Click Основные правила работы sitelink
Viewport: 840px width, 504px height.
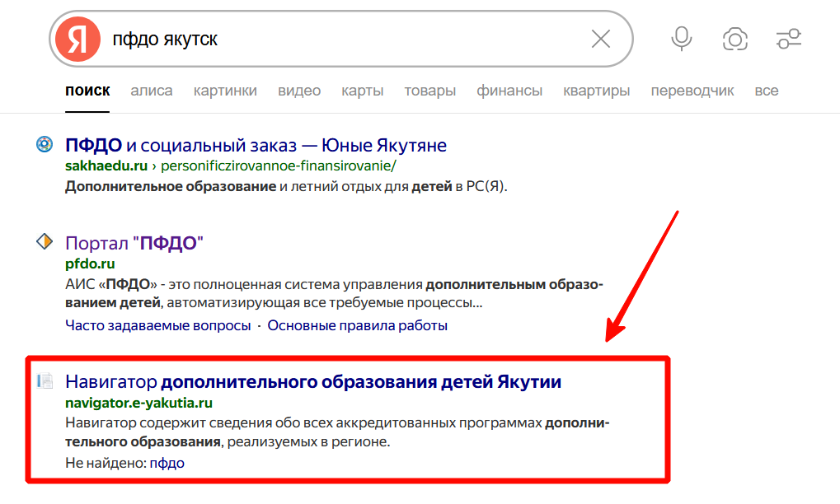[x=357, y=325]
